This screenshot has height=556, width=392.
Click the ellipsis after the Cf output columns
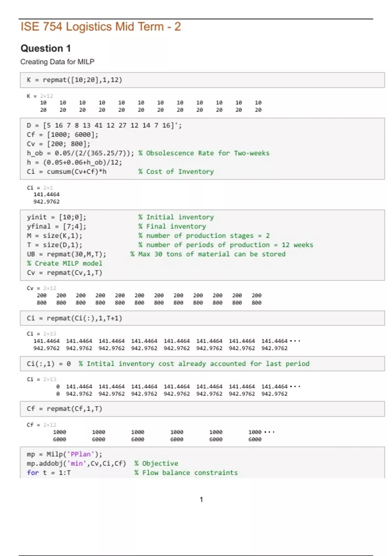click(269, 432)
